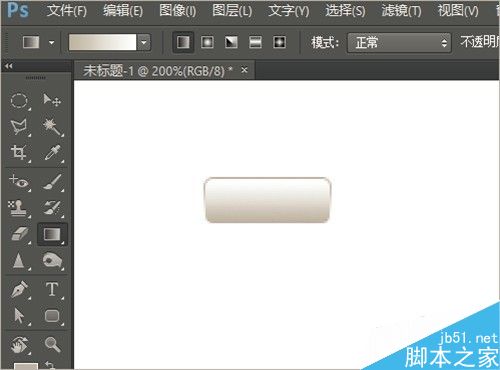Click the rounded gradient button on canvas

267,200
